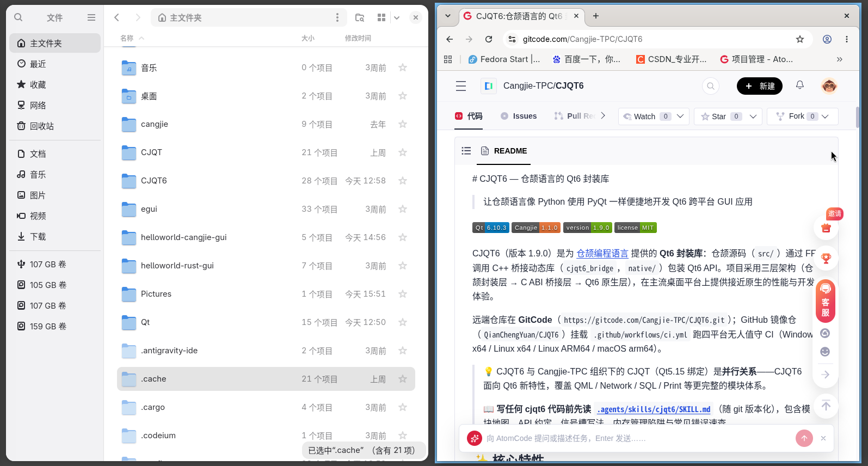
Task: Reload the gitcode page
Action: pos(489,39)
